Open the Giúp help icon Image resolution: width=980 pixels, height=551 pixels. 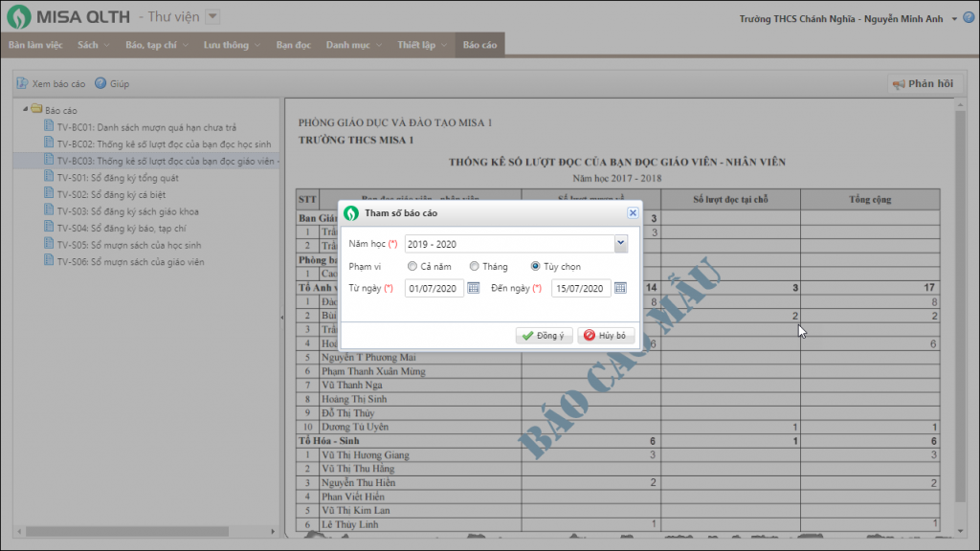tap(100, 83)
